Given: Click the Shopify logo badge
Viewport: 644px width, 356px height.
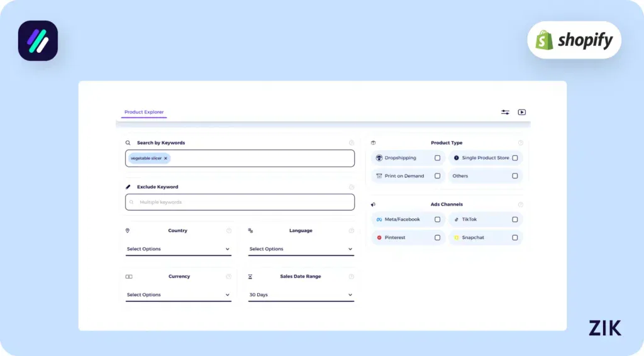Looking at the screenshot, I should [574, 40].
